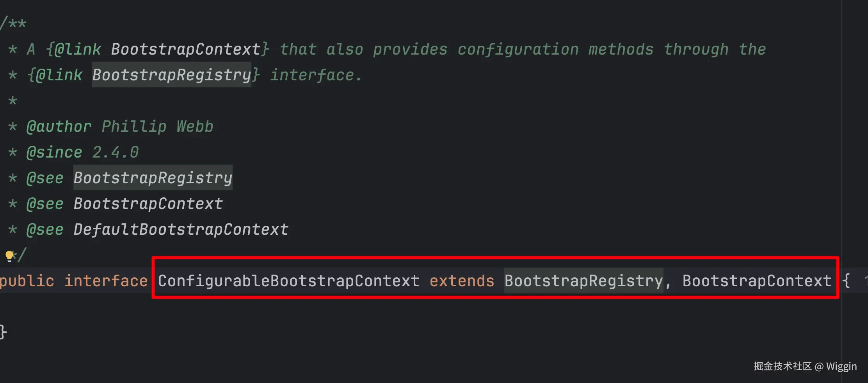Viewport: 868px width, 383px height.
Task: Click the highlighted BootstrapRegistry after {@link
Action: point(172,75)
